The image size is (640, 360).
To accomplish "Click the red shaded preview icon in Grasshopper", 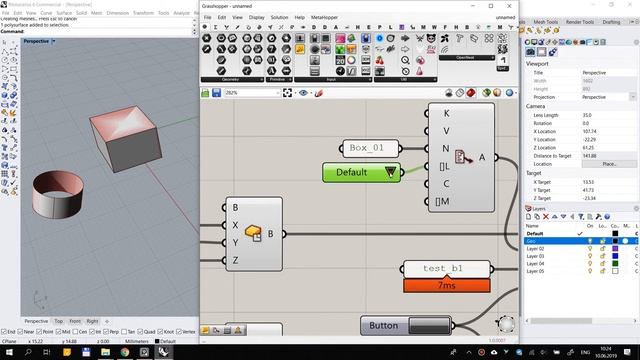I will [x=471, y=93].
